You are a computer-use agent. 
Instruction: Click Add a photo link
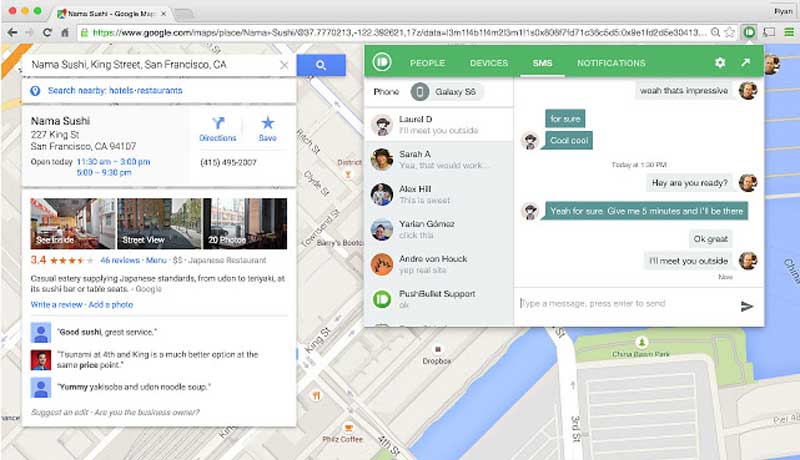111,304
